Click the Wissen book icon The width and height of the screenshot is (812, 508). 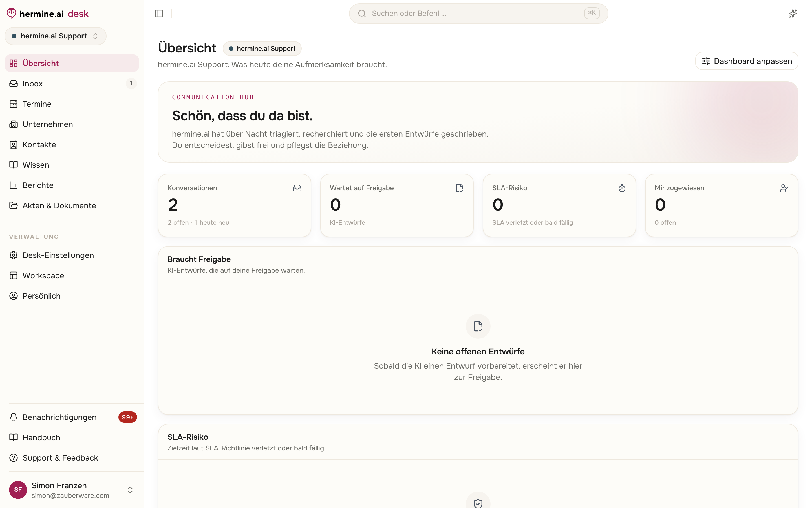click(x=14, y=165)
